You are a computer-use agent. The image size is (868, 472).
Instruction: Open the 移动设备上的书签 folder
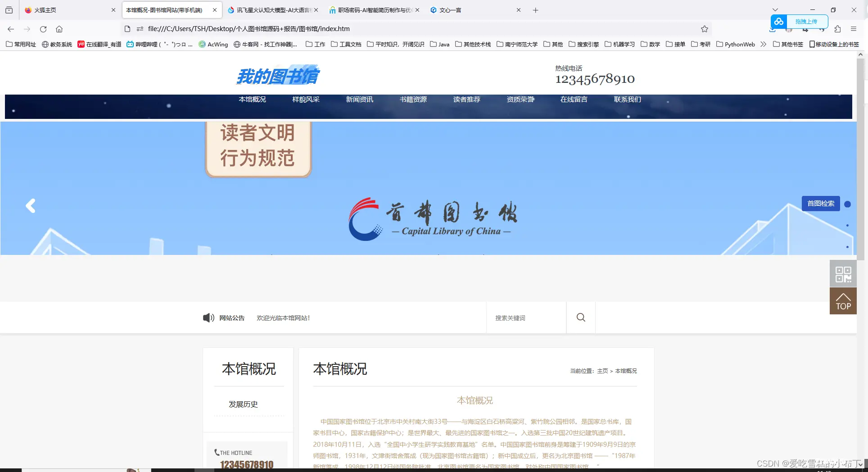[834, 44]
